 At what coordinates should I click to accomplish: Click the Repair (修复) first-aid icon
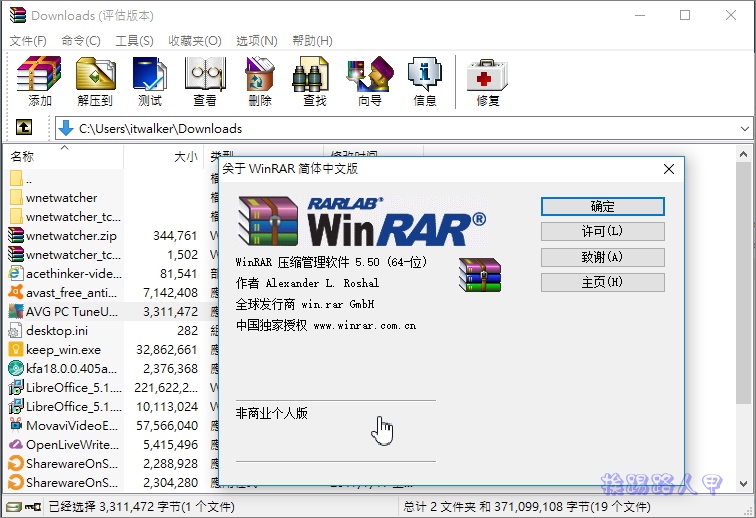point(487,75)
